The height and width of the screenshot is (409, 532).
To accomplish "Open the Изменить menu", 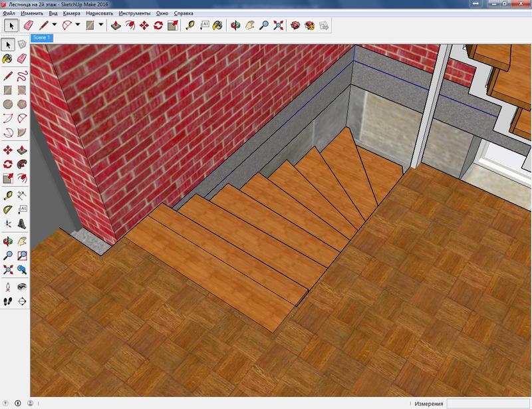I will pyautogui.click(x=32, y=13).
